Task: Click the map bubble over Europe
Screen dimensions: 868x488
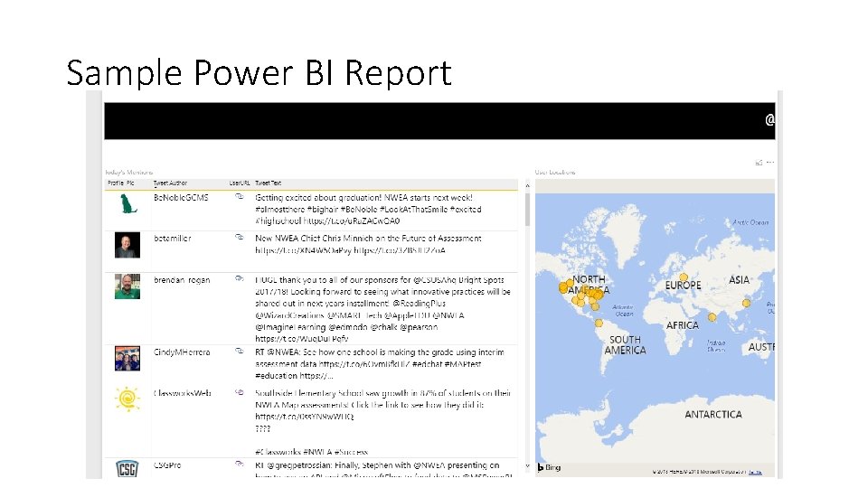Action: coord(684,277)
